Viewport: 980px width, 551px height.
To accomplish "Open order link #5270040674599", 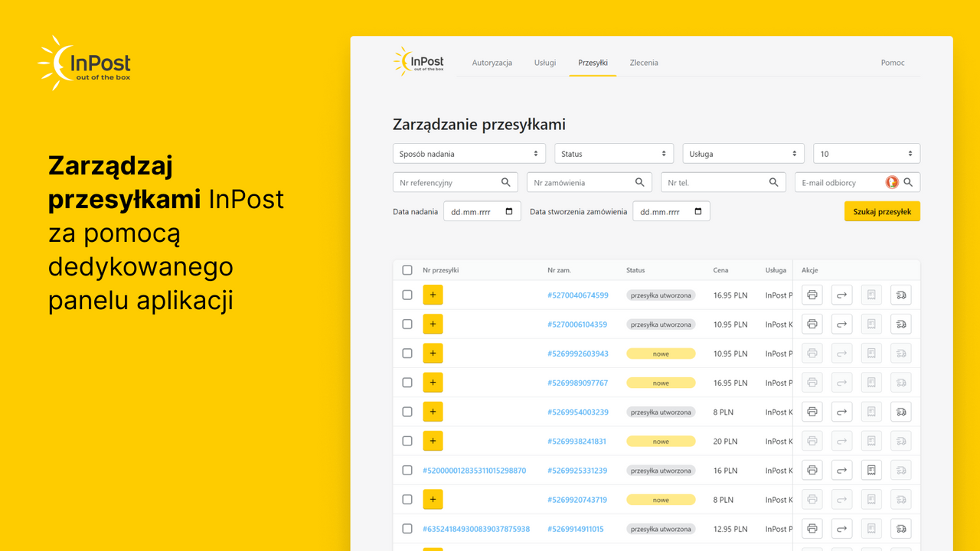I will (x=578, y=295).
